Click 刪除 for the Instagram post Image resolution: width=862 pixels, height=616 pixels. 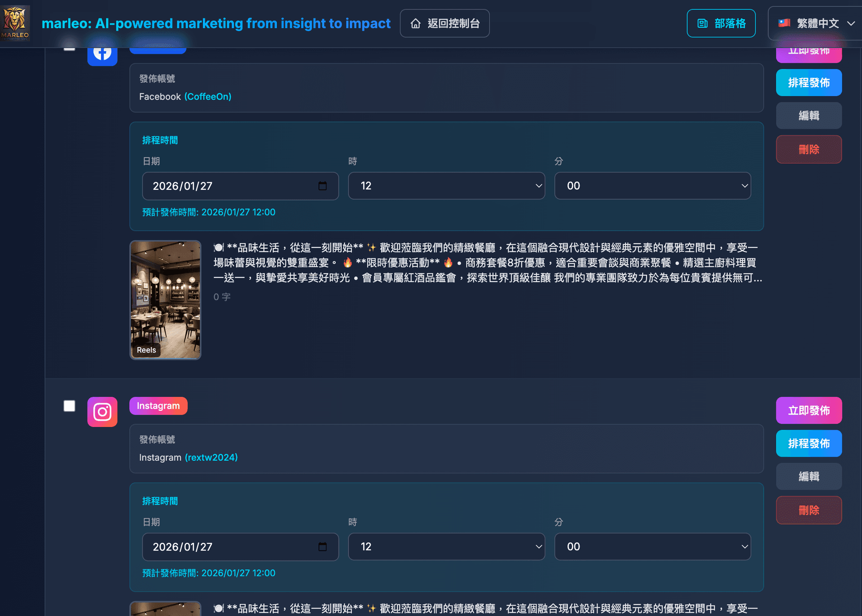(809, 510)
